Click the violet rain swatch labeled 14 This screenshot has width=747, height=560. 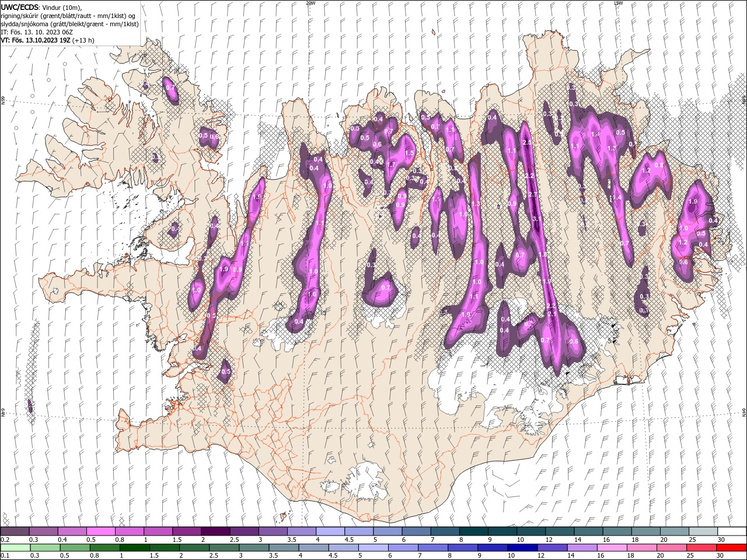(581, 548)
